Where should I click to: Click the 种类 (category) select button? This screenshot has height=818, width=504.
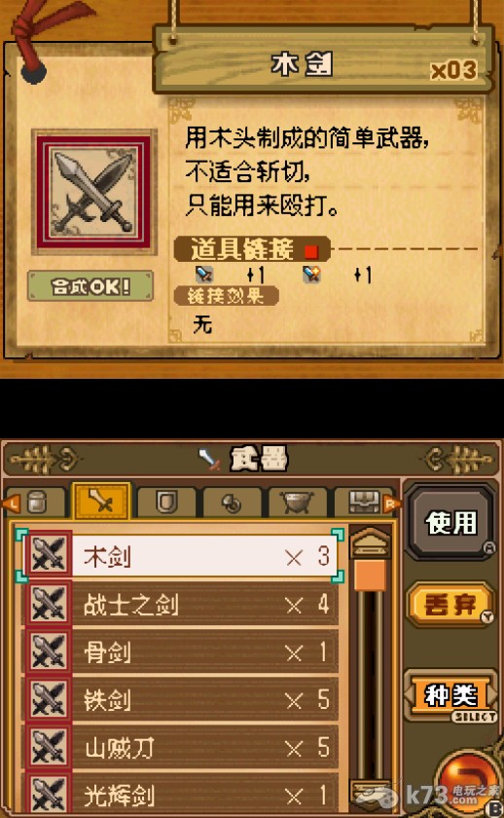click(x=450, y=695)
